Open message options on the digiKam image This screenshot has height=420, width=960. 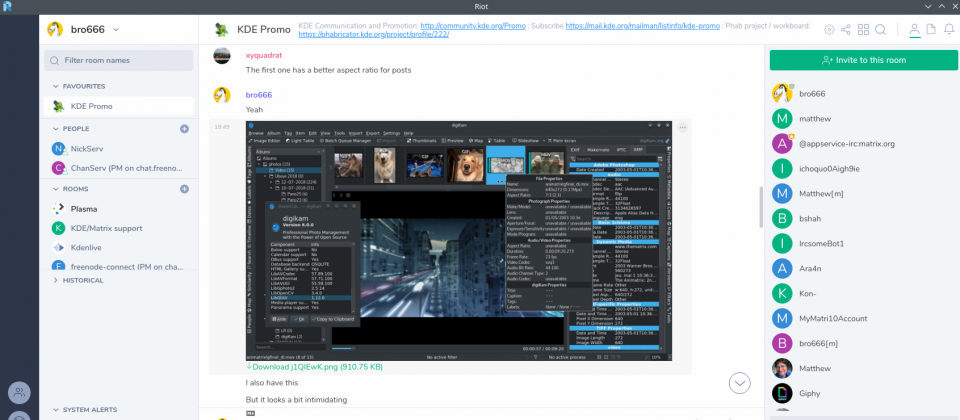point(682,127)
